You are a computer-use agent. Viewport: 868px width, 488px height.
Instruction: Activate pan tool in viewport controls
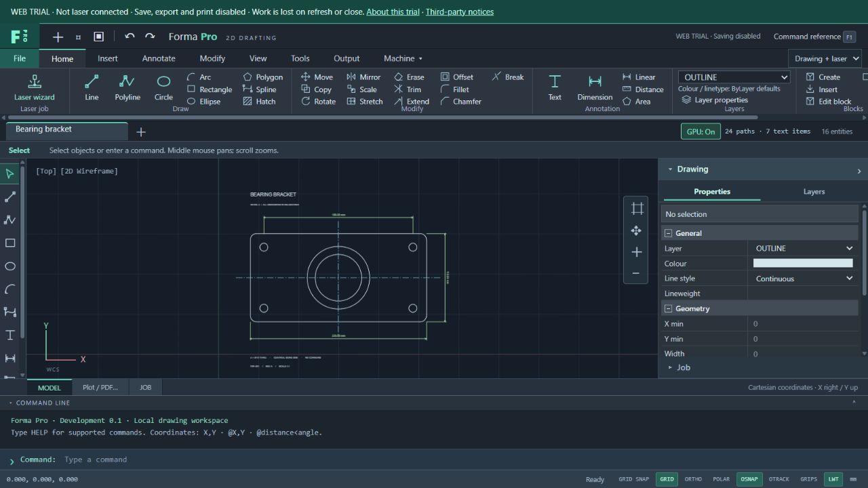coord(636,230)
